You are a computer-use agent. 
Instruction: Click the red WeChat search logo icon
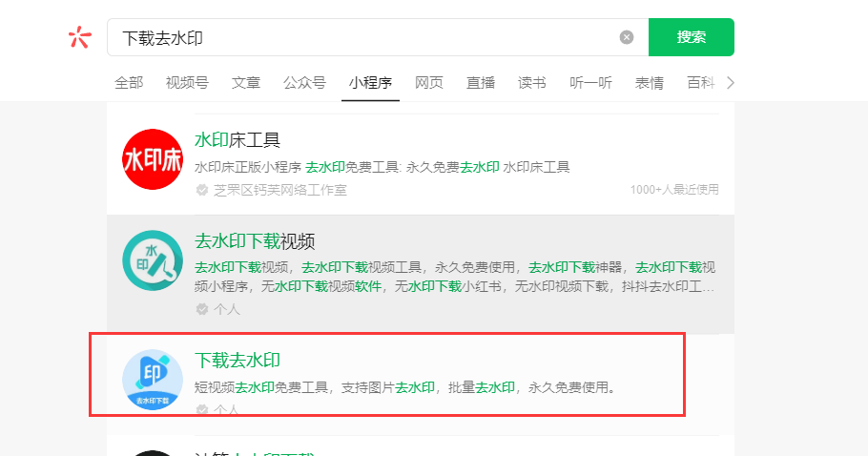pyautogui.click(x=79, y=37)
